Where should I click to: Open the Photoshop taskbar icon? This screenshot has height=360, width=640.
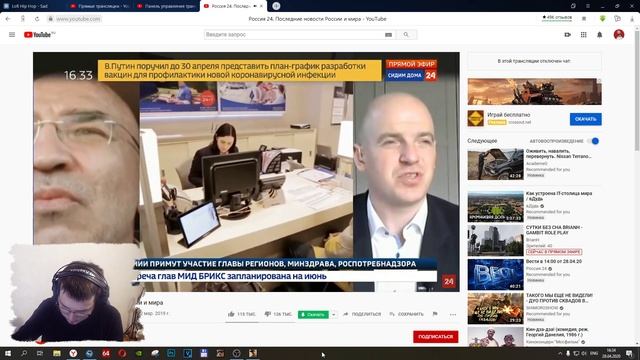point(171,353)
